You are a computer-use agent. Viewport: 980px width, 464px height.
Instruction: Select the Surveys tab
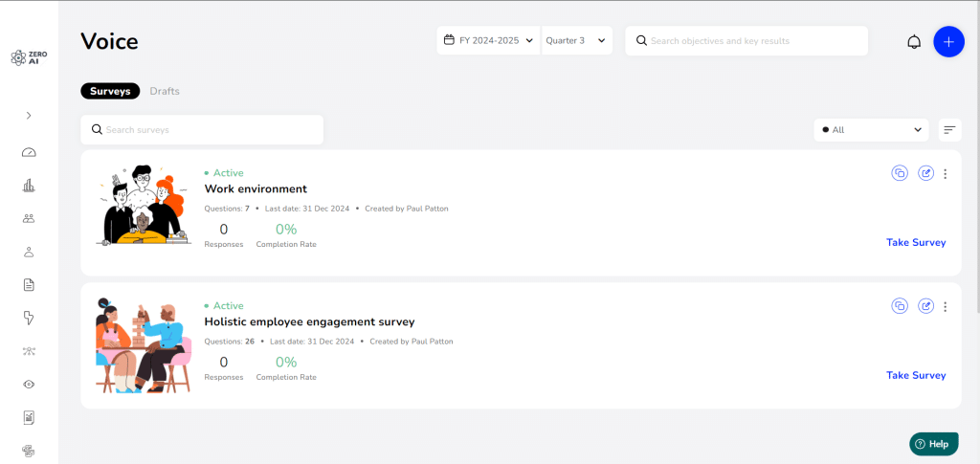110,91
